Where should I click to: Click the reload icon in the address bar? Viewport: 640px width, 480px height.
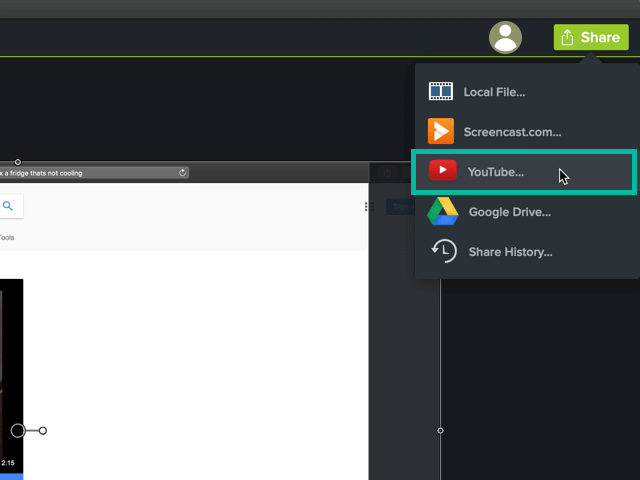tap(182, 173)
